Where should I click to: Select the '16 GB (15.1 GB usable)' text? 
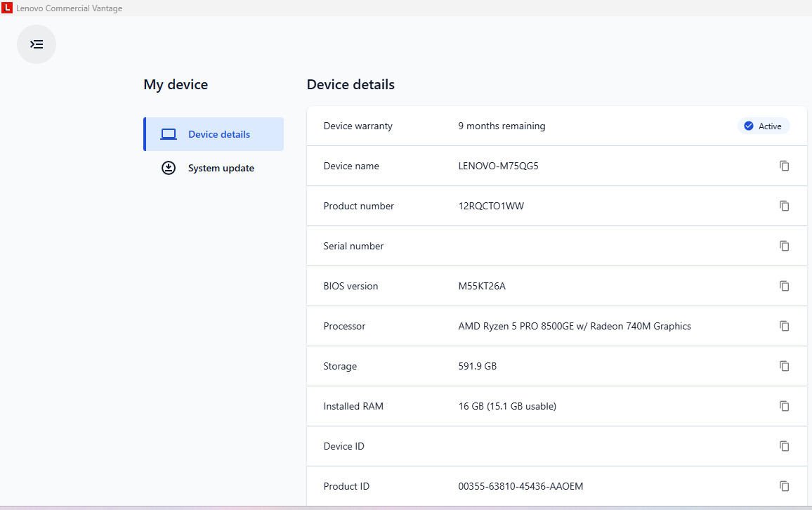click(x=507, y=407)
